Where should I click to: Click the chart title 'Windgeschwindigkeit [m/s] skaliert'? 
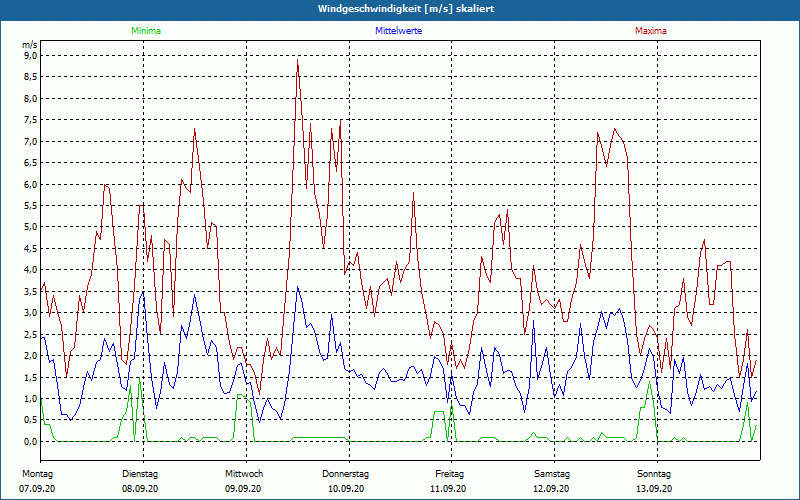point(406,9)
